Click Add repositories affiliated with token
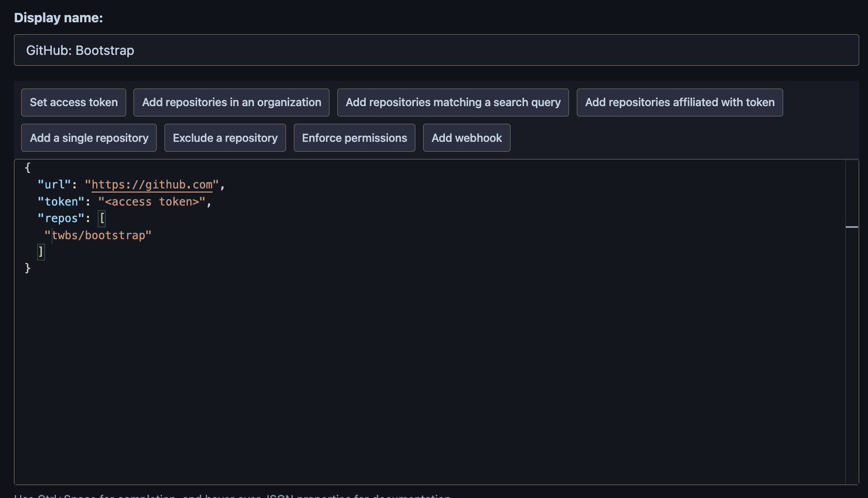This screenshot has height=498, width=868. point(679,102)
